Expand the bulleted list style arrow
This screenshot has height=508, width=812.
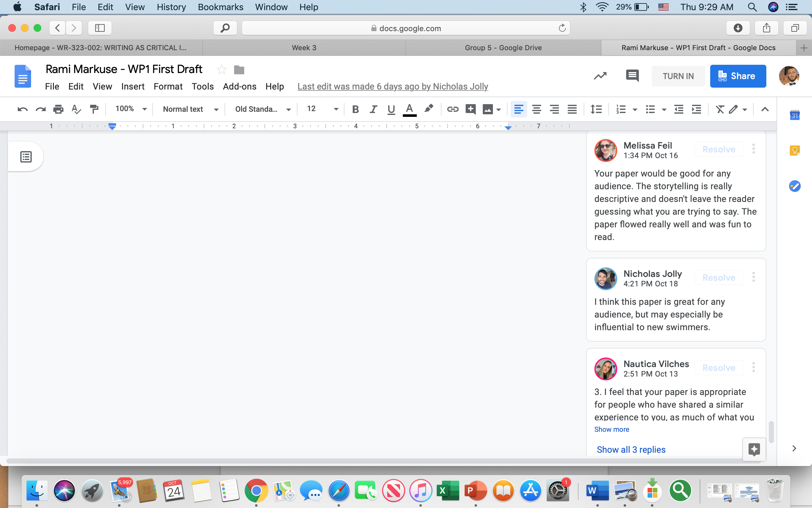pyautogui.click(x=664, y=110)
